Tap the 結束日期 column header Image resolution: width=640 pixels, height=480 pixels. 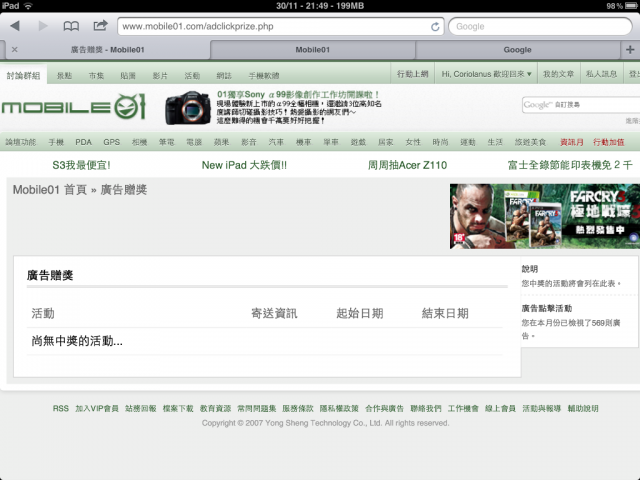pyautogui.click(x=445, y=313)
